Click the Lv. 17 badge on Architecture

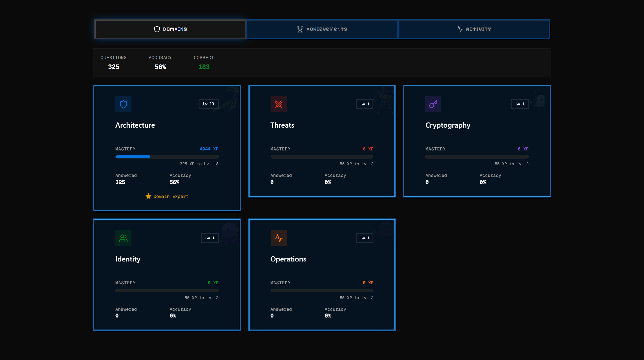pyautogui.click(x=208, y=104)
